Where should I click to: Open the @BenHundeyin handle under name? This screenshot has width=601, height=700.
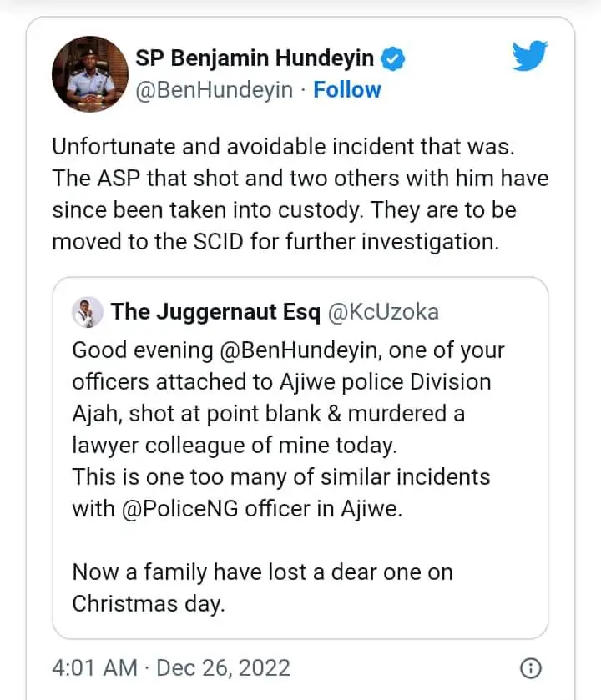pyautogui.click(x=214, y=90)
